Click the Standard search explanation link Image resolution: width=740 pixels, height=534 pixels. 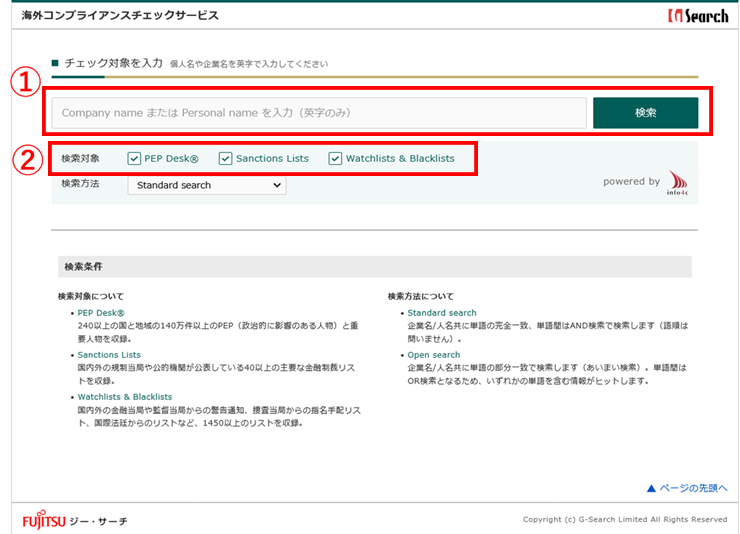(x=442, y=313)
